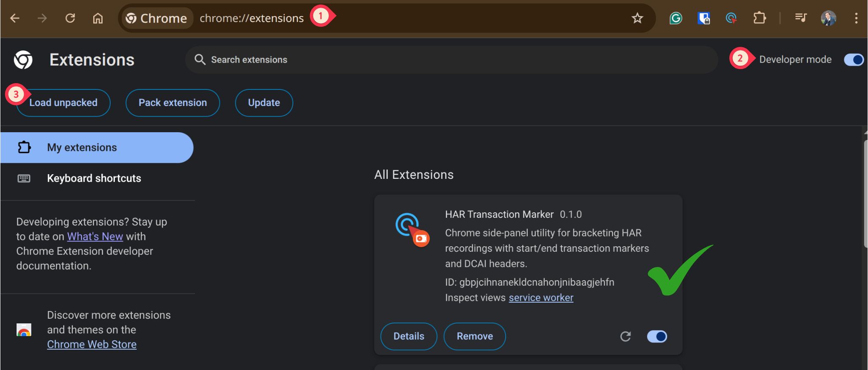Screen dimensions: 868x370
Task: Click the page's vertical scrollbar thumb
Action: pos(865,194)
